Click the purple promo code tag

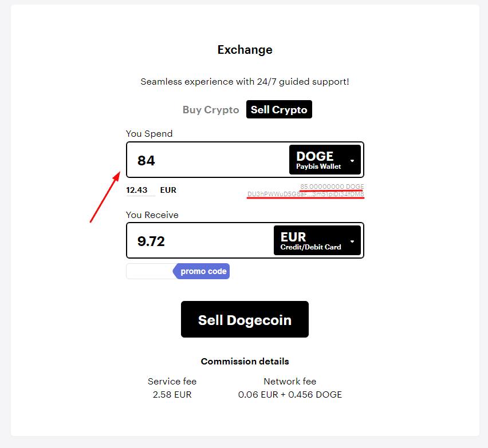pos(202,271)
